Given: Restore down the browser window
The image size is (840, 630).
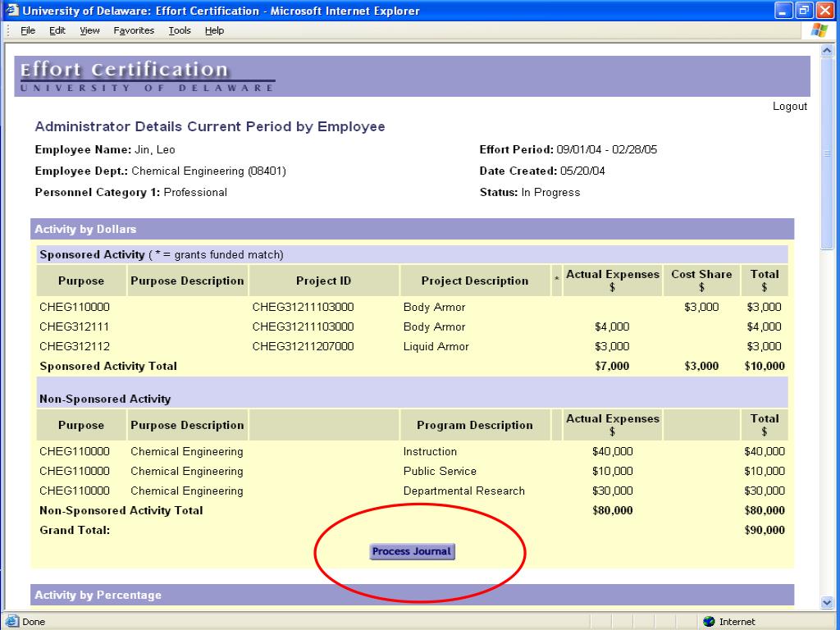Looking at the screenshot, I should pos(804,11).
